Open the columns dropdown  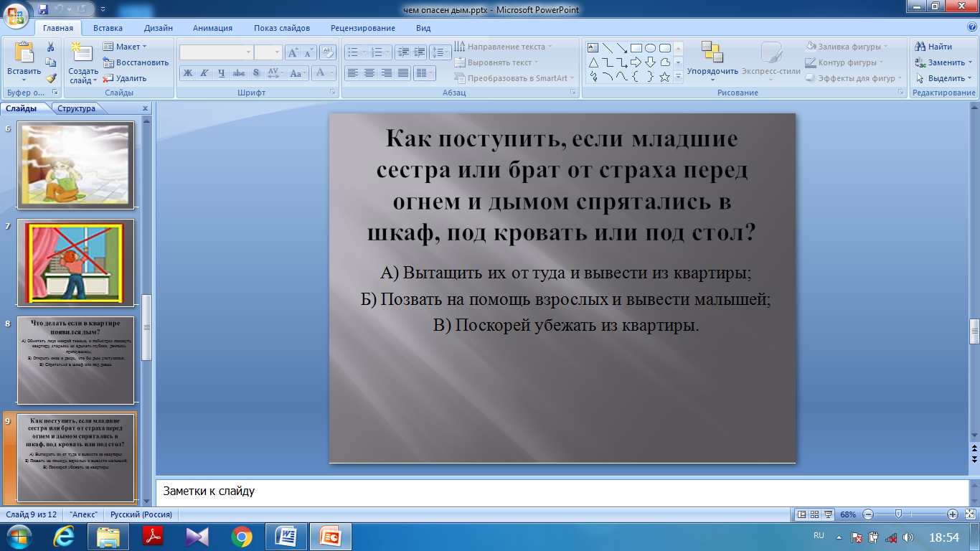point(425,72)
